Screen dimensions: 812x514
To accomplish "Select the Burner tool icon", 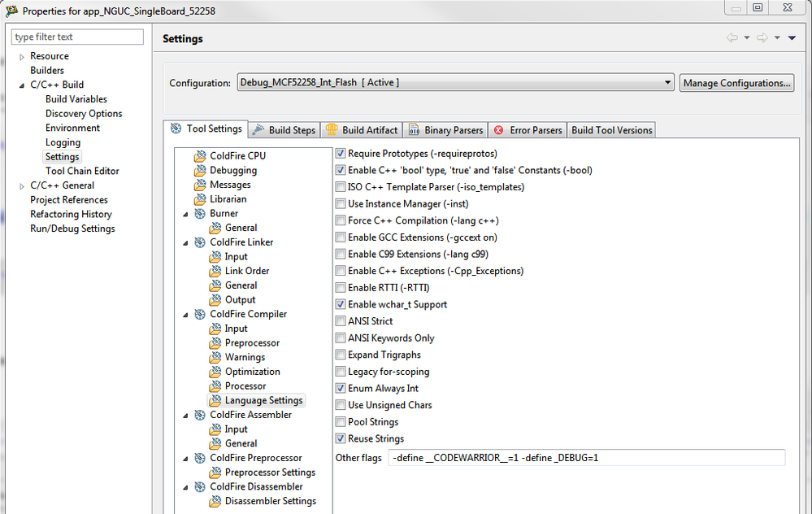I will [200, 214].
